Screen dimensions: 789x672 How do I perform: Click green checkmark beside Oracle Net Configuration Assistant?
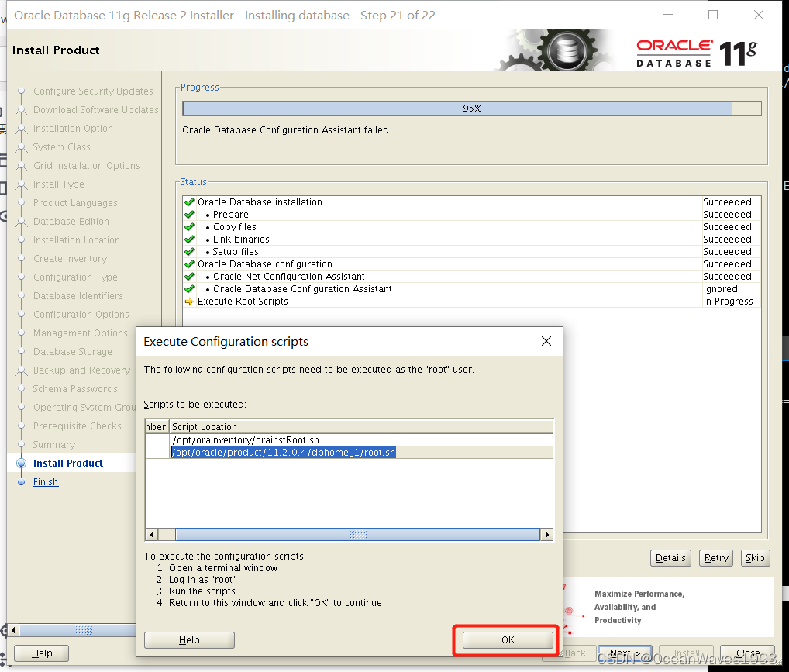point(189,277)
